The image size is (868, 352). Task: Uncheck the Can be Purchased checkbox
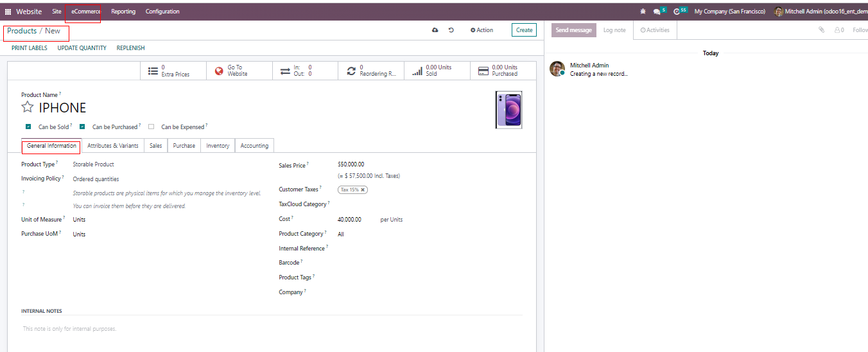(82, 127)
